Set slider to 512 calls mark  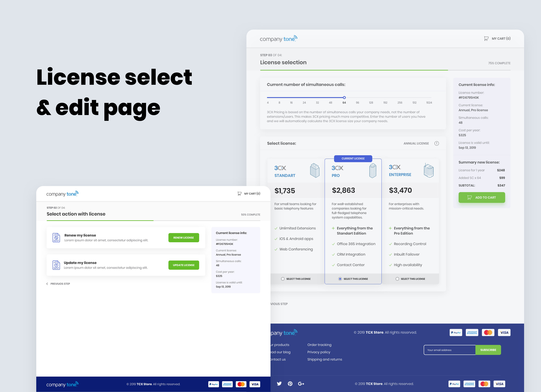click(x=415, y=103)
